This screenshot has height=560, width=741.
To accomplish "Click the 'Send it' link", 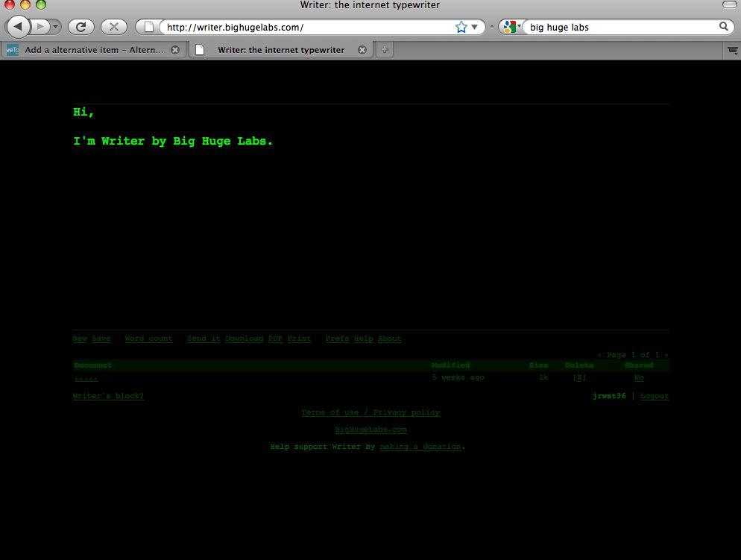I will click(204, 339).
